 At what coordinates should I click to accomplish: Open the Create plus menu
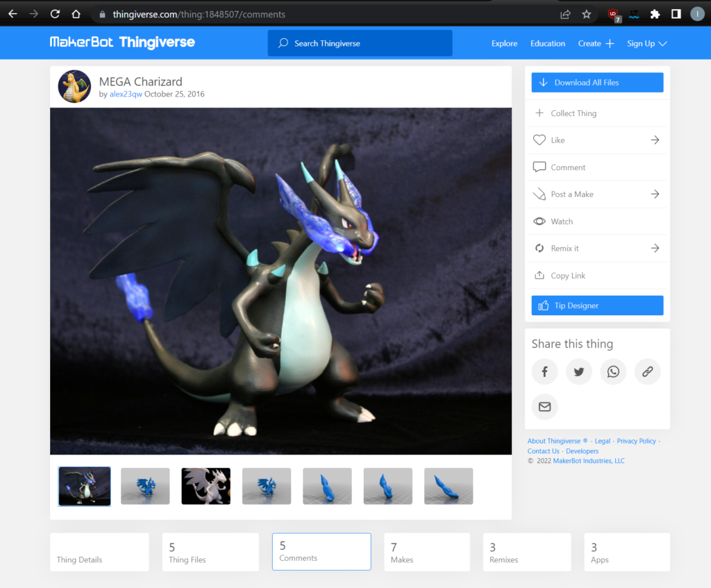pyautogui.click(x=596, y=43)
